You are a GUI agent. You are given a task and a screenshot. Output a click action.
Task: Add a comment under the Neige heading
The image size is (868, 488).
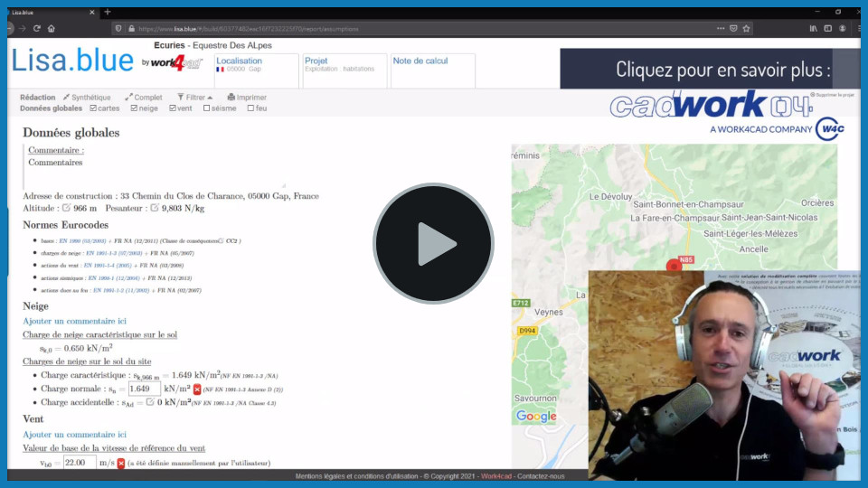[x=74, y=321]
